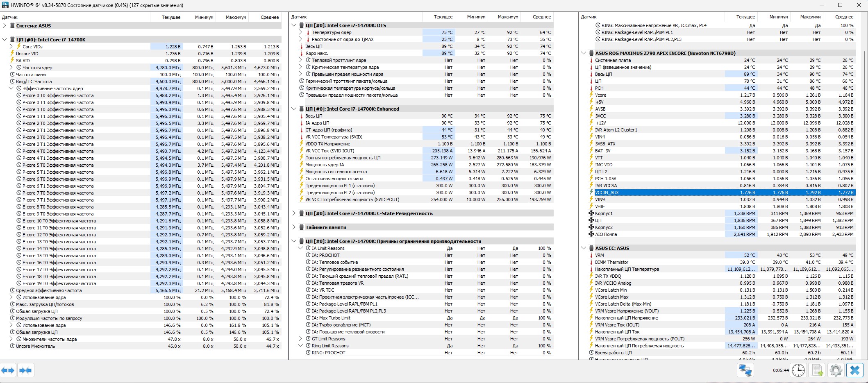Collapse the Ring Limit Reasons list

pos(300,346)
